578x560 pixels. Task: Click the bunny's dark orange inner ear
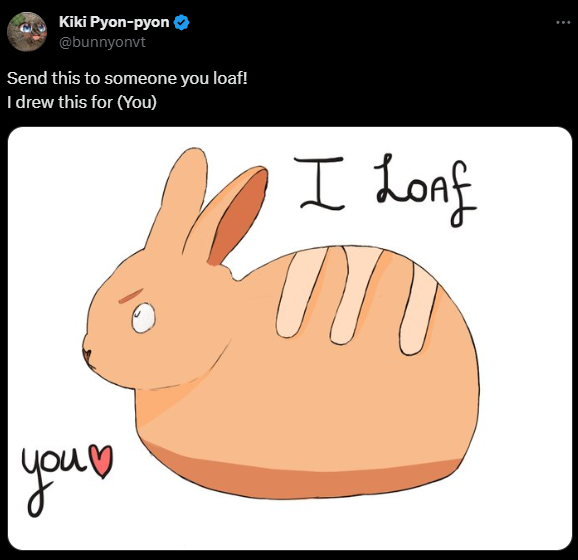(x=240, y=216)
